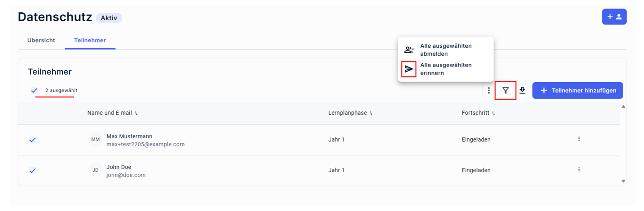Open bulk actions three-dot menu in toolbar

(x=489, y=91)
